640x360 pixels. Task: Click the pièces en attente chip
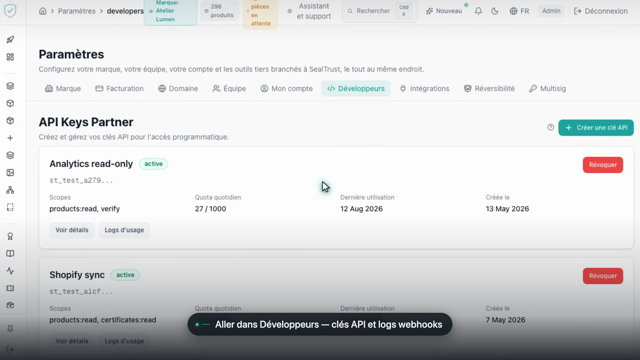(260, 14)
